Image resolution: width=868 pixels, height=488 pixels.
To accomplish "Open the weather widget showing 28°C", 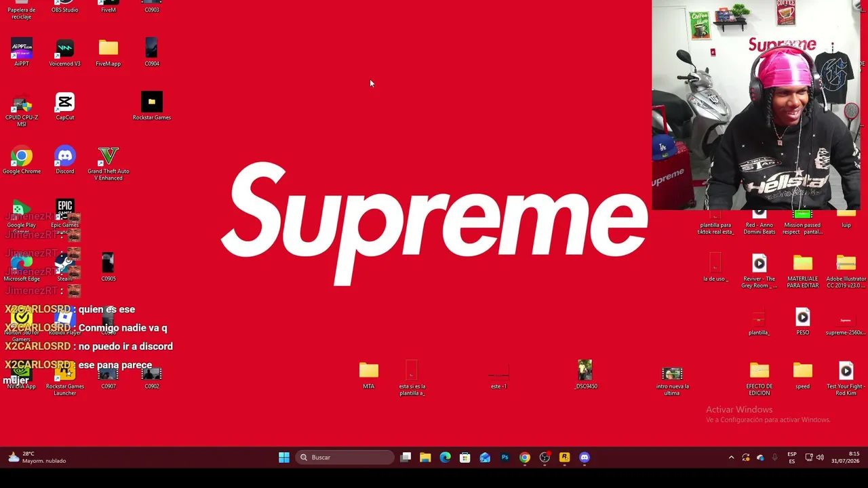I will 37,457.
